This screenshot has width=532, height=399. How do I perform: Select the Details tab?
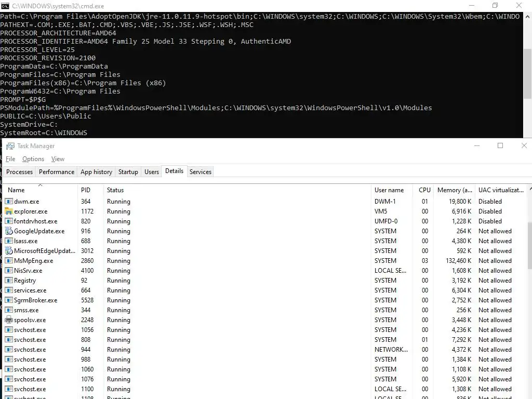coord(175,171)
